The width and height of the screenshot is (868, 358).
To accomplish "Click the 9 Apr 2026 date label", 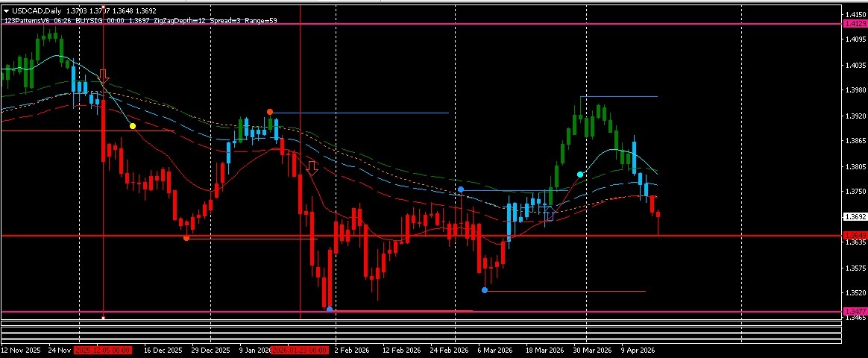I will (638, 351).
